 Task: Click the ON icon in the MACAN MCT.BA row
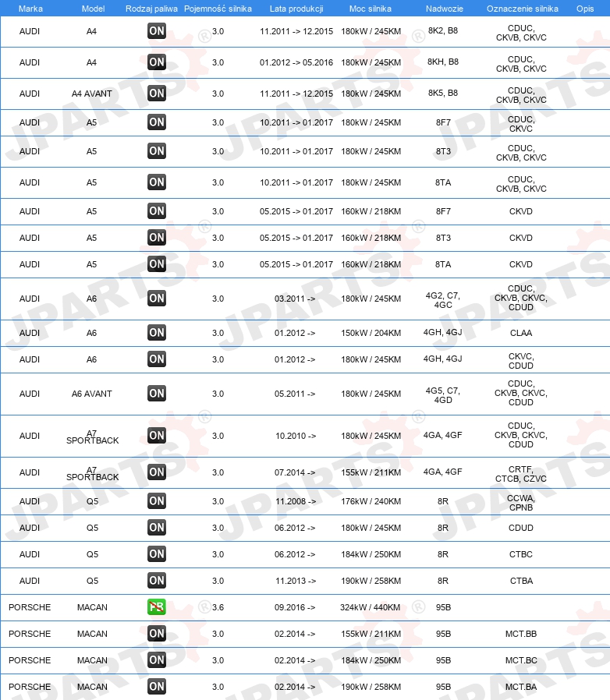point(157,687)
